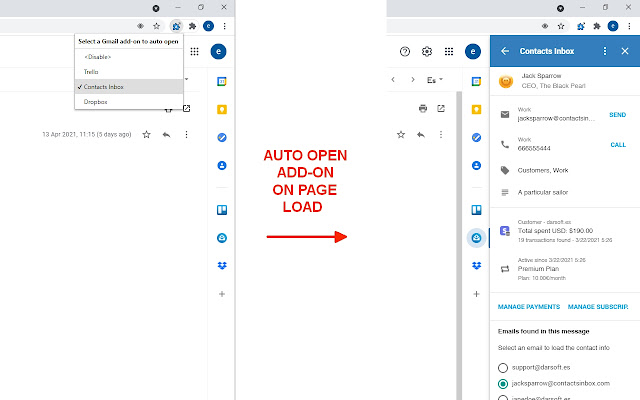Choose Contacts Inbox in auto open menu
This screenshot has width=640, height=400.
click(129, 87)
